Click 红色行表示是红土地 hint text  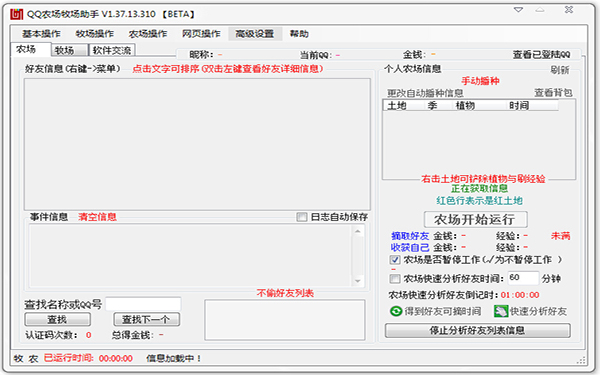(479, 201)
